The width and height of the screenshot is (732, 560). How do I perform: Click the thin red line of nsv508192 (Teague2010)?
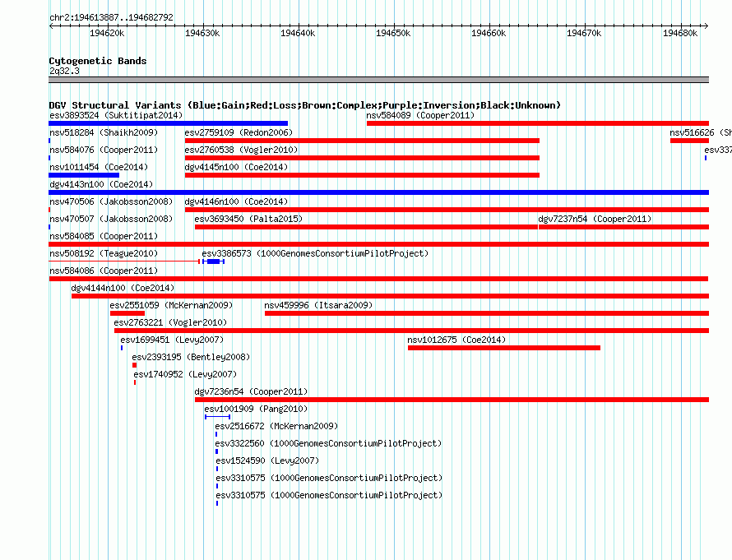coord(124,261)
